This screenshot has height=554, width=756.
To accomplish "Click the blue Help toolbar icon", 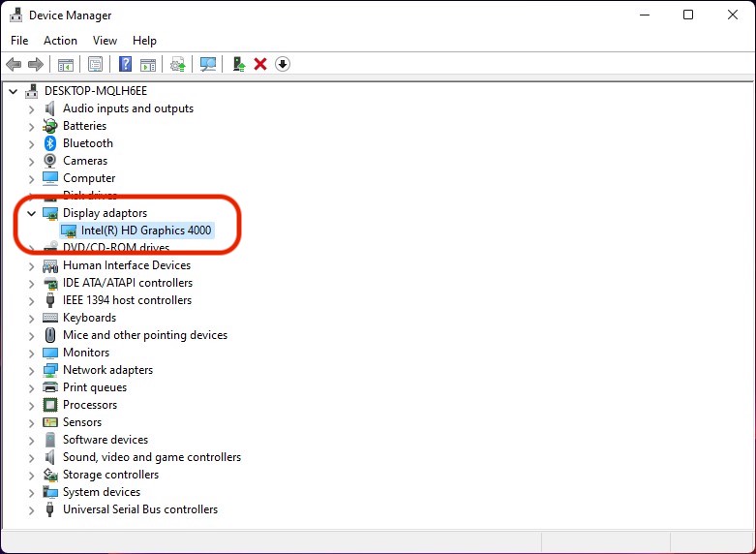I will click(x=125, y=64).
